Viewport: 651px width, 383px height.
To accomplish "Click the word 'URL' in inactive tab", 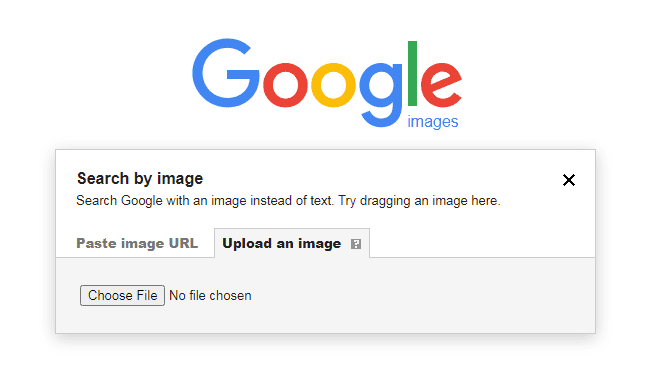I will coord(183,243).
